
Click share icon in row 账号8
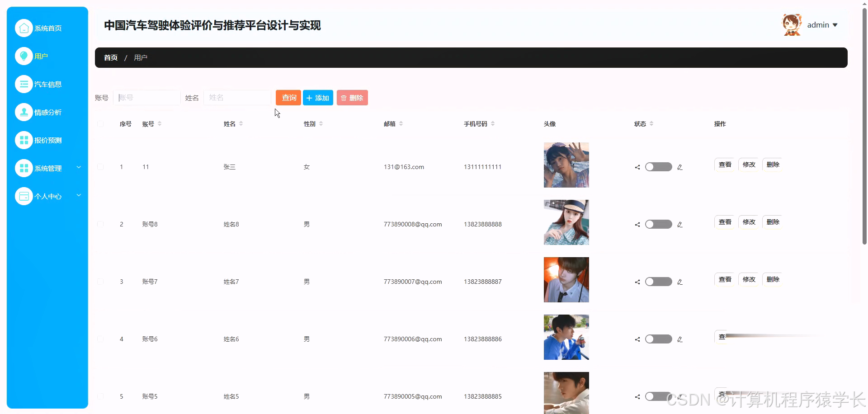click(x=637, y=225)
